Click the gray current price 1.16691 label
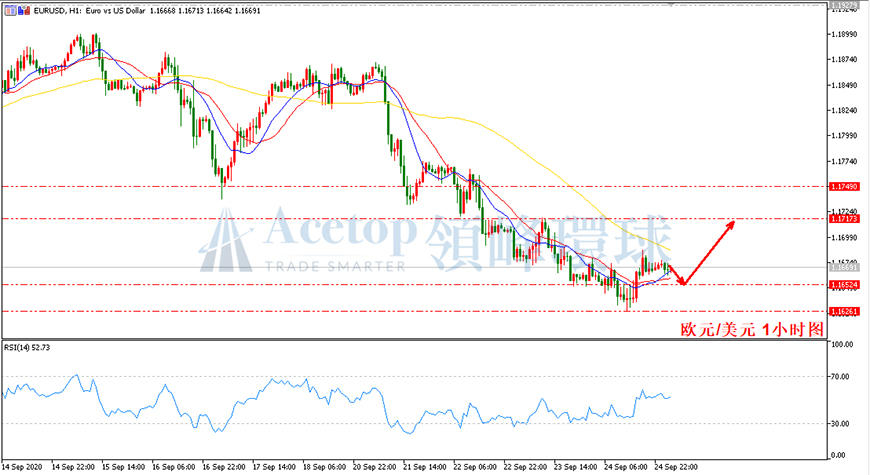This screenshot has width=870, height=475. pos(844,267)
